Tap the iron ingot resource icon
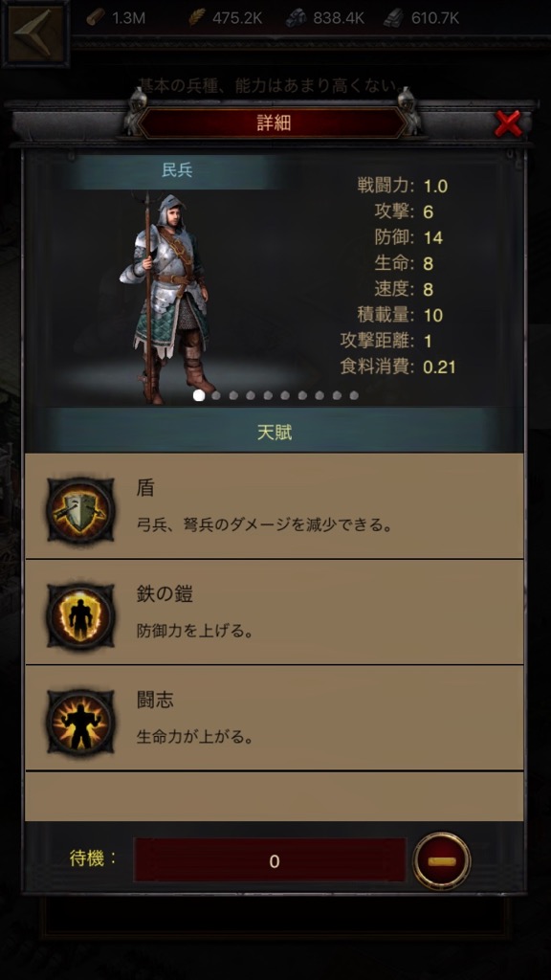The height and width of the screenshot is (980, 551). [393, 18]
